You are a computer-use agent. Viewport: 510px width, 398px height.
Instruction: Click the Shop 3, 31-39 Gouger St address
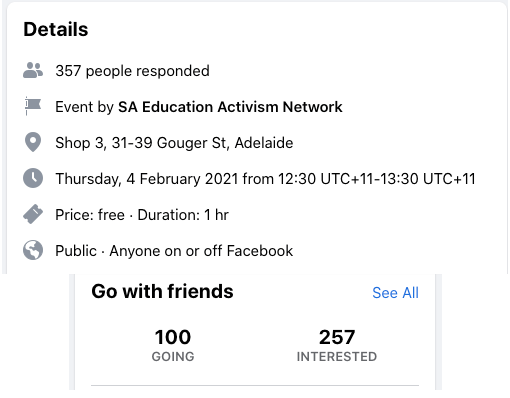click(x=174, y=143)
